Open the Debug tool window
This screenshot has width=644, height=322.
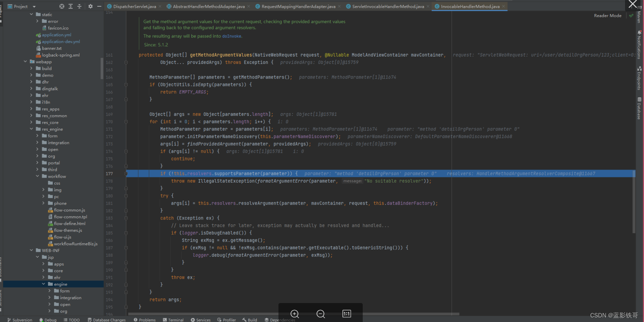pyautogui.click(x=48, y=320)
